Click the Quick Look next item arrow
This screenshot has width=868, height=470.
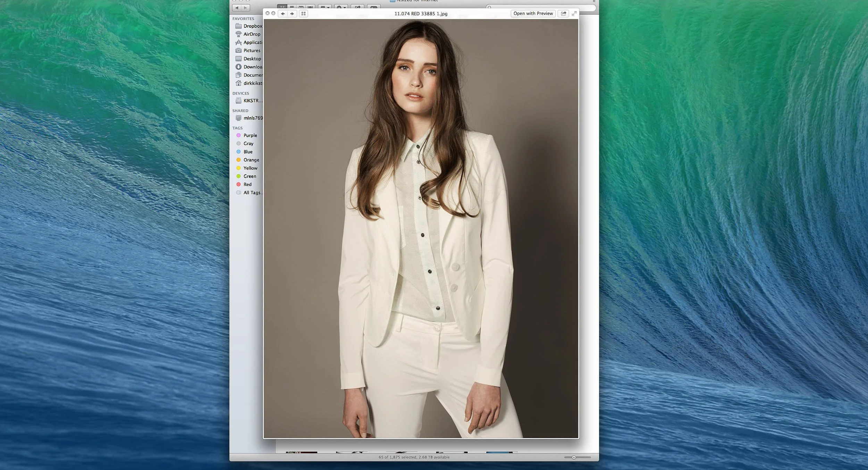(292, 14)
